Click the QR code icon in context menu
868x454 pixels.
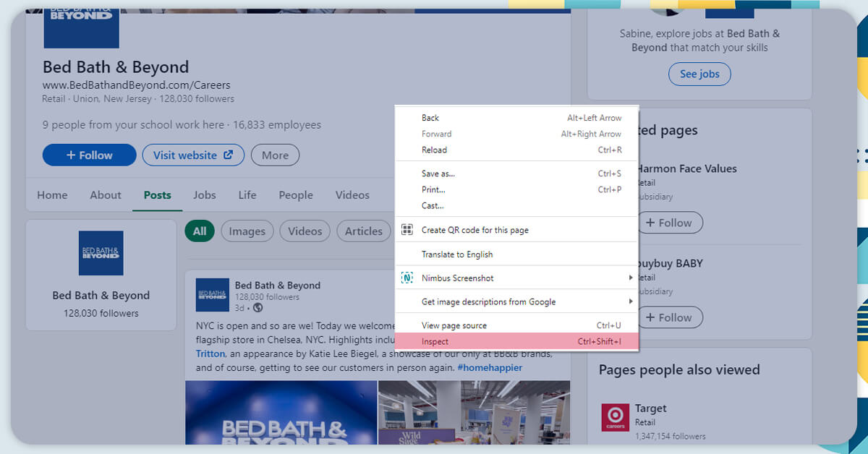(407, 230)
